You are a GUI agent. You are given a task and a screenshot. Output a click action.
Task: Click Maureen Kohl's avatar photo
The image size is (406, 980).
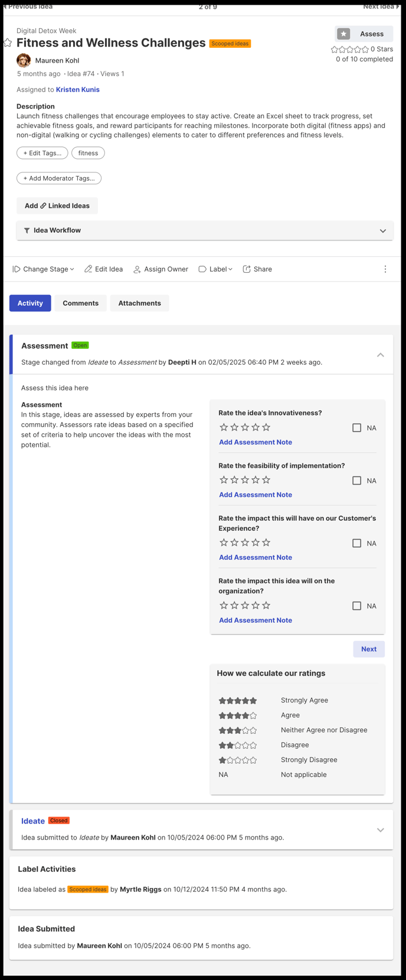[x=24, y=60]
